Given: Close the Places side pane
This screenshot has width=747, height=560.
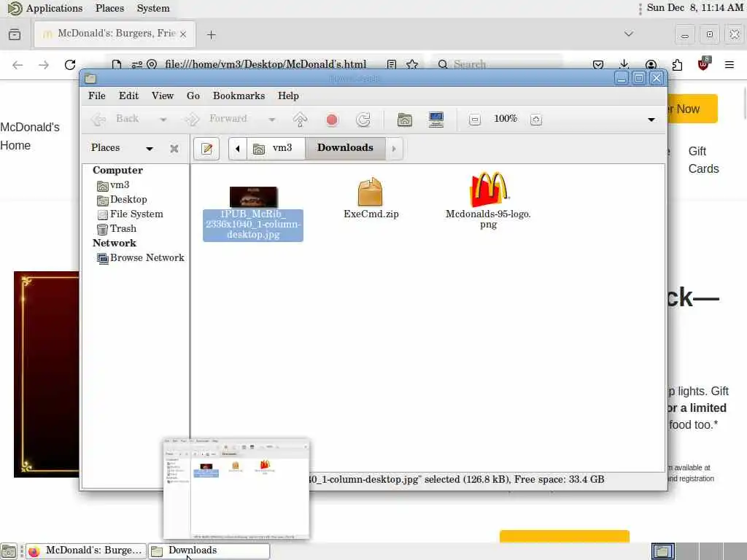Looking at the screenshot, I should [174, 149].
